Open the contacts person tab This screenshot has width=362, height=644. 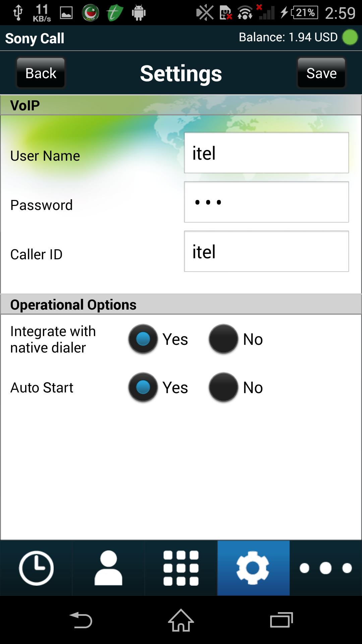108,568
